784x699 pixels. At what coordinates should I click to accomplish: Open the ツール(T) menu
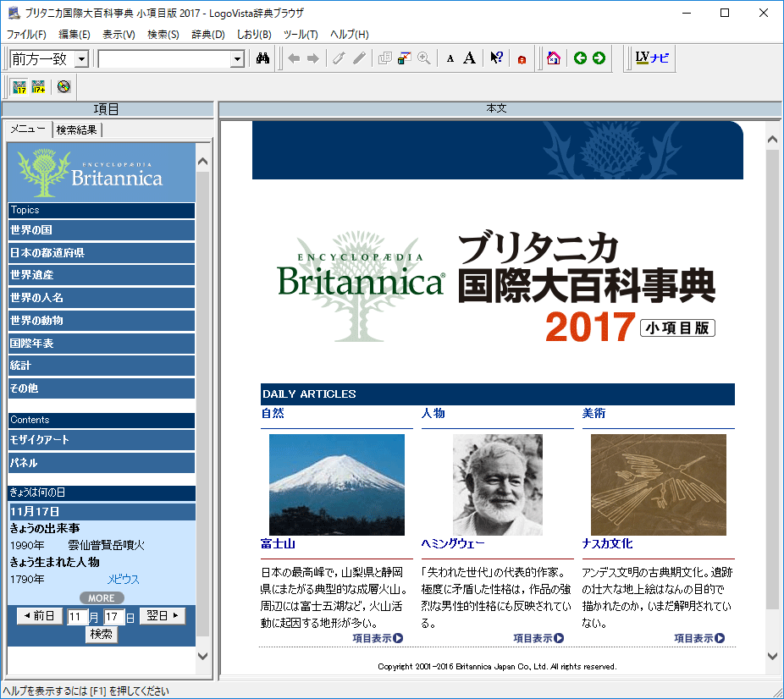[x=301, y=35]
